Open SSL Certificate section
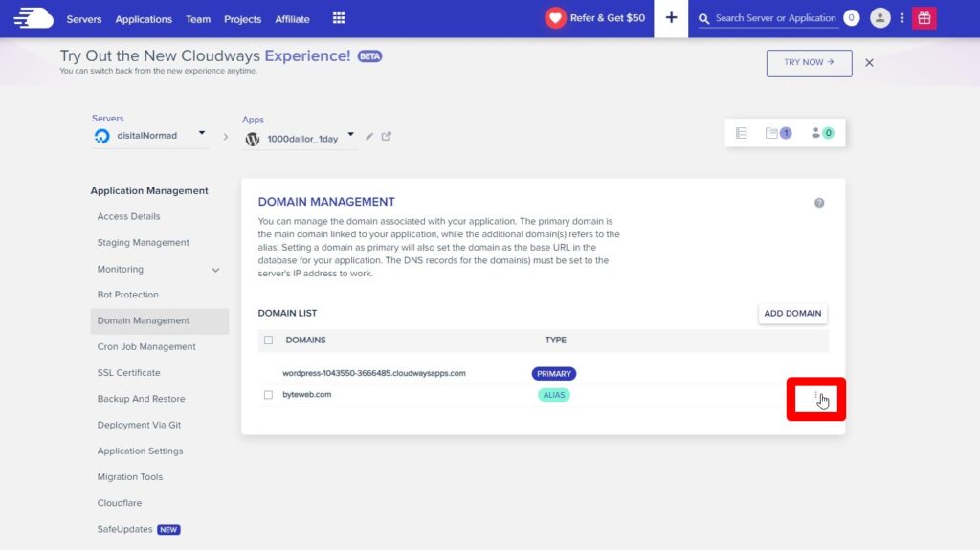980x550 pixels. pos(129,372)
